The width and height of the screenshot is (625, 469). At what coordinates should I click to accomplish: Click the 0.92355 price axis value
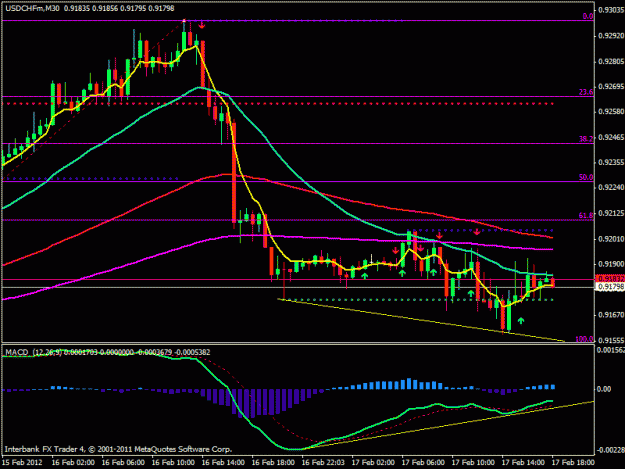pyautogui.click(x=611, y=163)
